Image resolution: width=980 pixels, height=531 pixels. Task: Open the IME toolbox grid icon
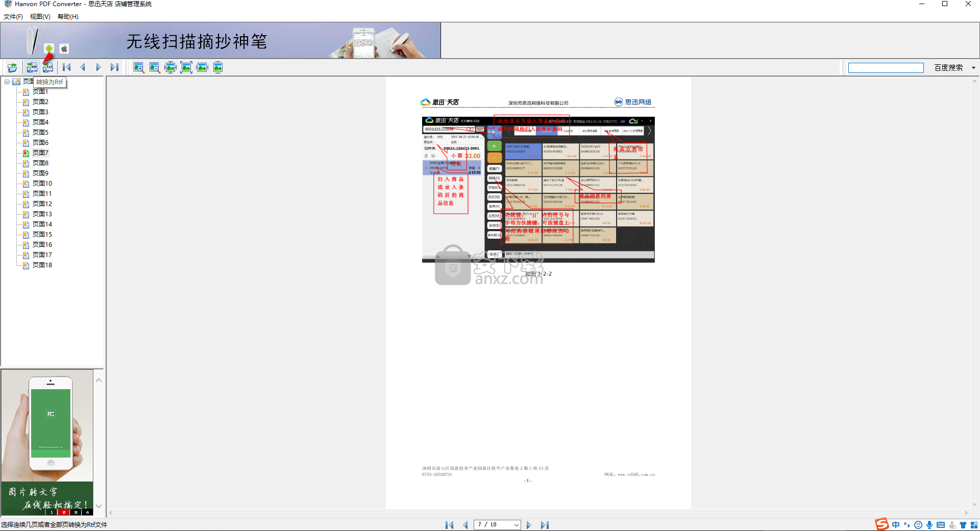pos(974,525)
